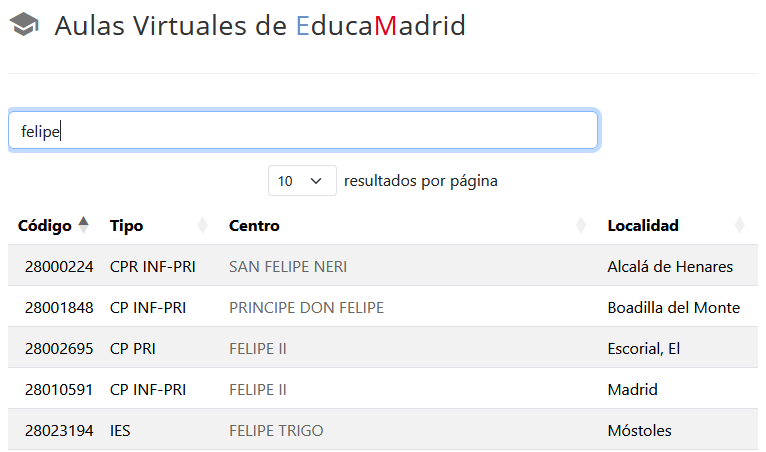
Task: Click the Centro column sort arrows
Action: (581, 225)
